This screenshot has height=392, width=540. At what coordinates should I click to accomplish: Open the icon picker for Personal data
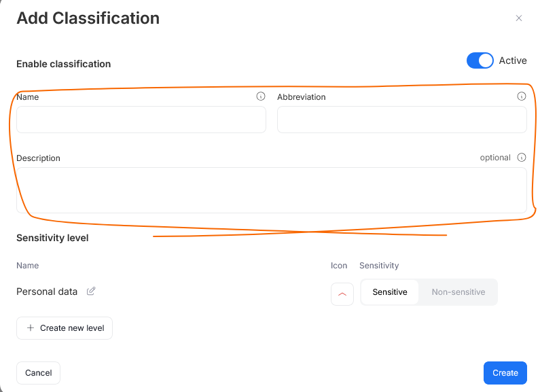tap(342, 293)
